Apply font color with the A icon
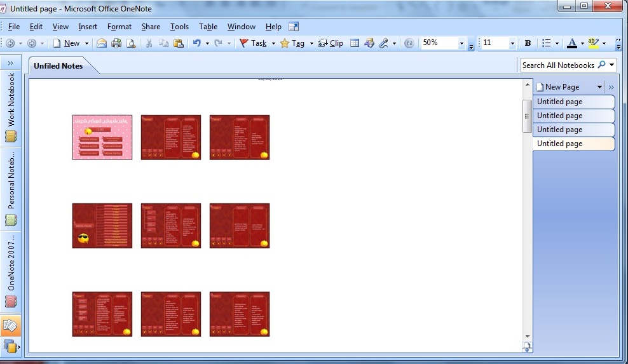 pyautogui.click(x=572, y=43)
